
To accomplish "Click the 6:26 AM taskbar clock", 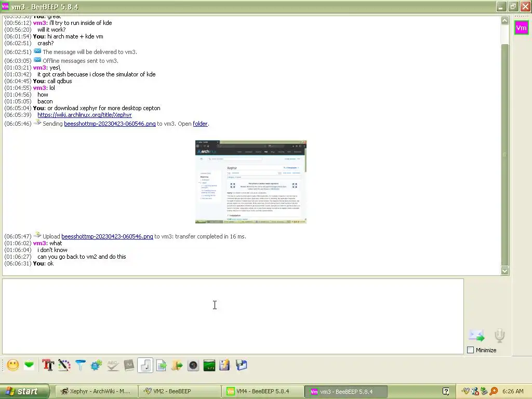I will (x=513, y=391).
